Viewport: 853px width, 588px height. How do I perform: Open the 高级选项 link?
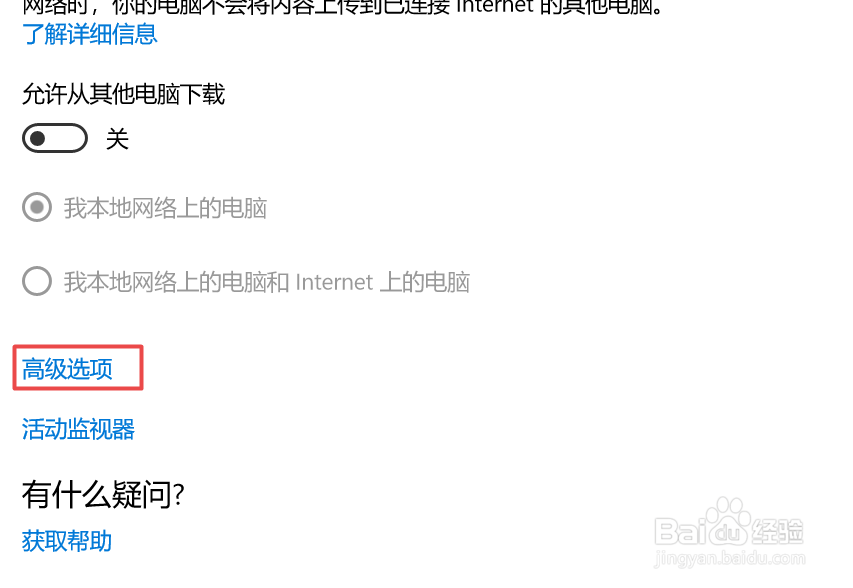[x=67, y=369]
